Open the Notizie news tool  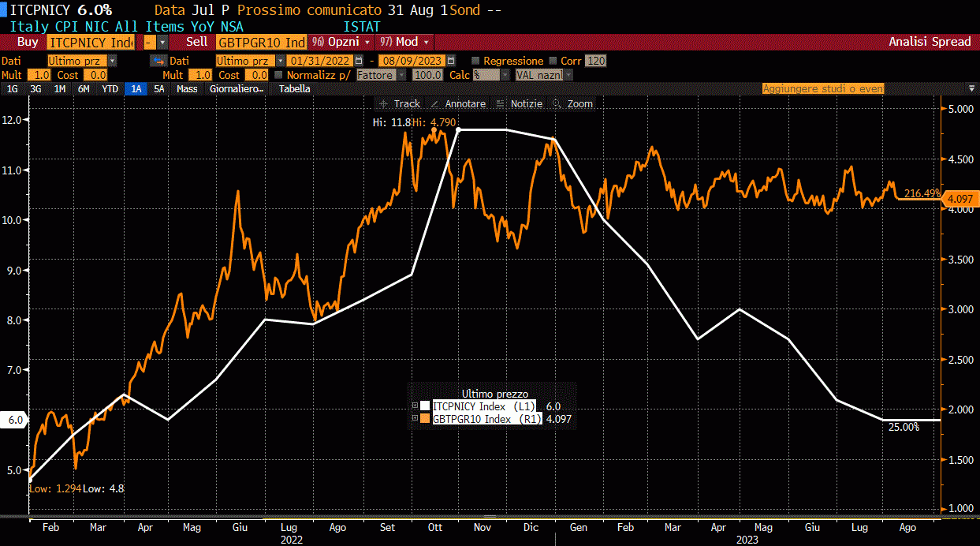coord(519,103)
